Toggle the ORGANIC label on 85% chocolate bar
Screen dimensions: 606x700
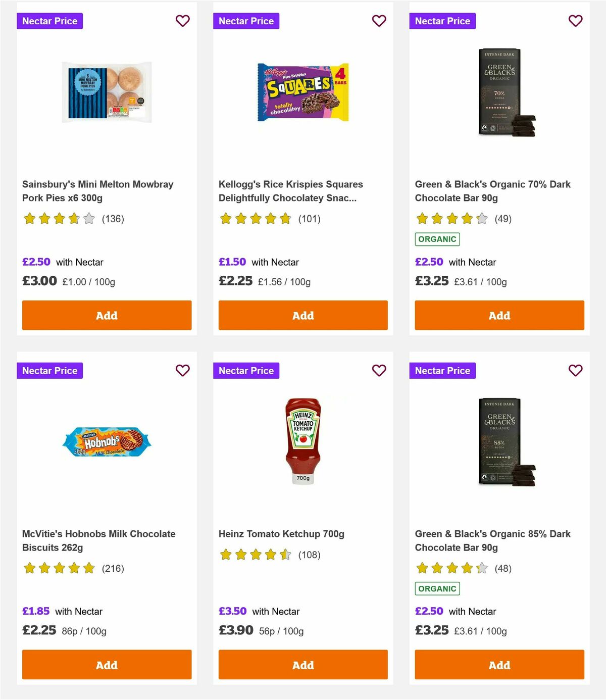[437, 588]
